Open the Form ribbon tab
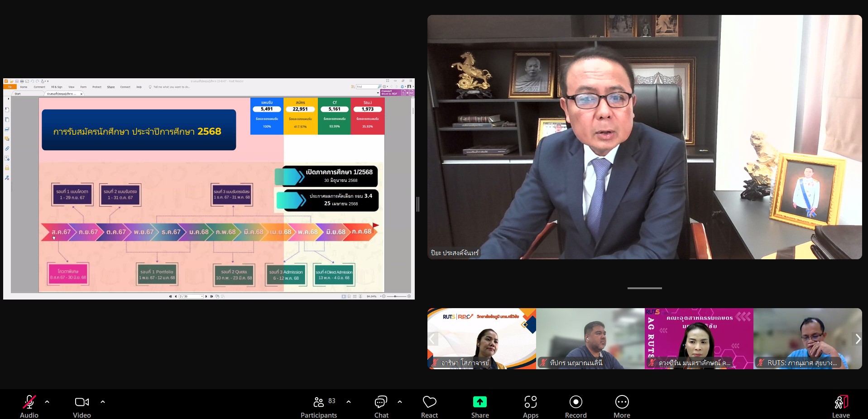The width and height of the screenshot is (868, 419). (x=83, y=87)
